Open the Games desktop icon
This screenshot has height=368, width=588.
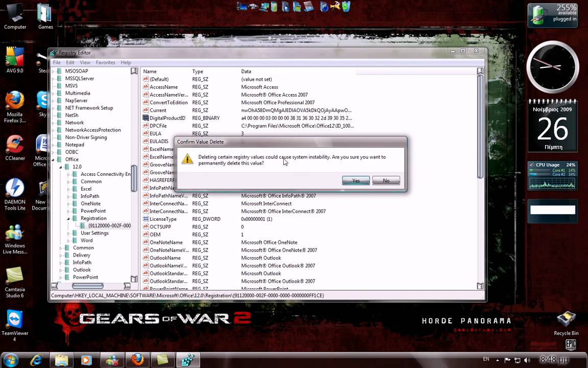[x=45, y=16]
